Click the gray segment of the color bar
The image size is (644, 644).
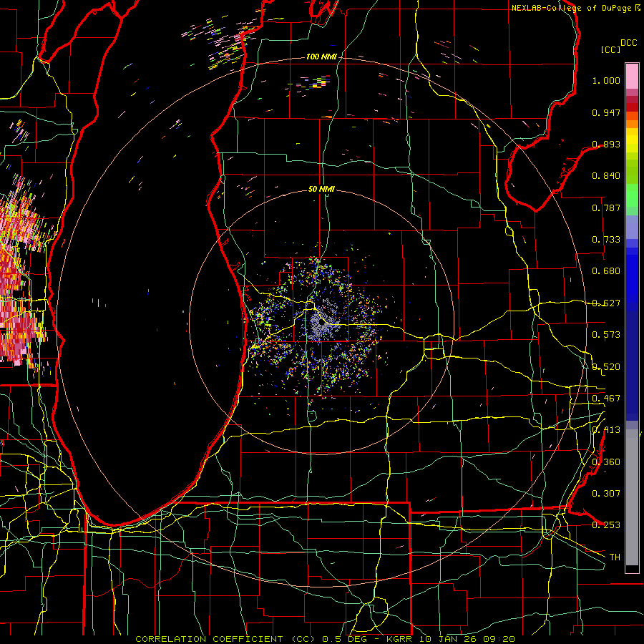(x=632, y=497)
